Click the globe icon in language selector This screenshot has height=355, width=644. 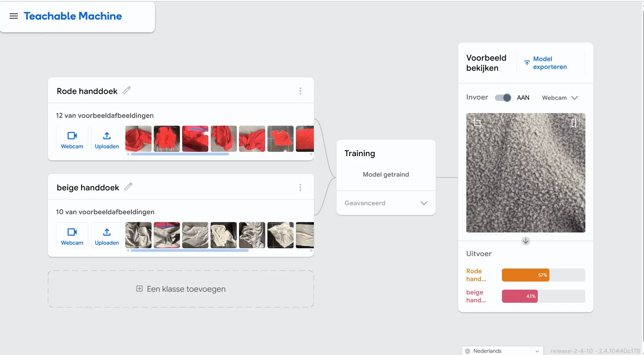point(468,351)
